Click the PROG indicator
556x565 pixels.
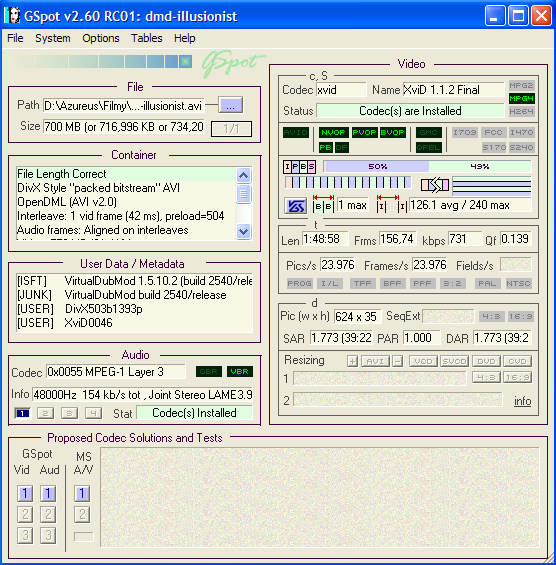coord(299,284)
